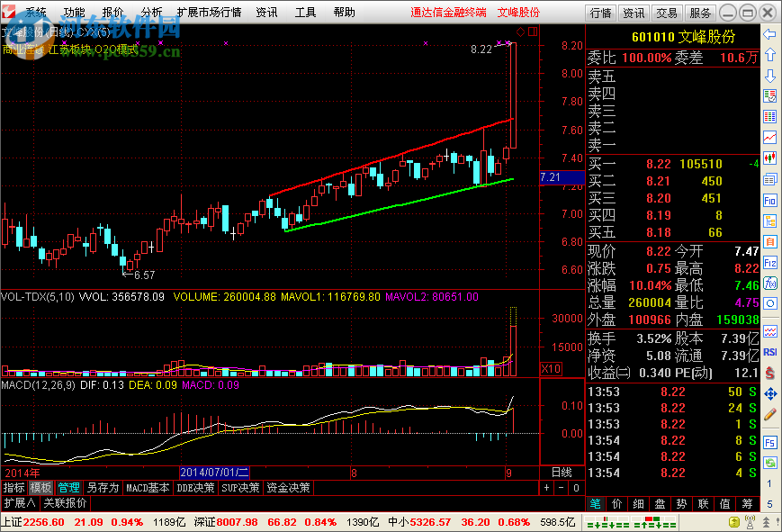Open the colored quote table icon
Image resolution: width=782 pixels, height=532 pixels.
pyautogui.click(x=770, y=117)
